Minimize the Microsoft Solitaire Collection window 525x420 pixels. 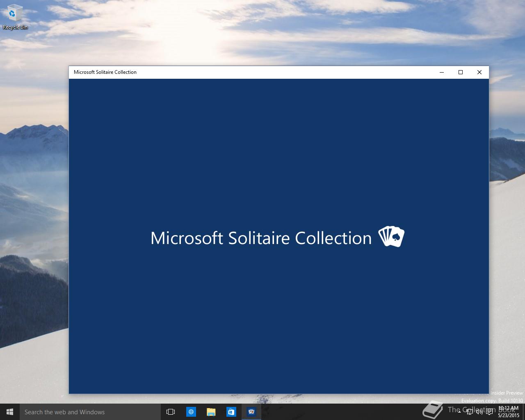pyautogui.click(x=442, y=72)
